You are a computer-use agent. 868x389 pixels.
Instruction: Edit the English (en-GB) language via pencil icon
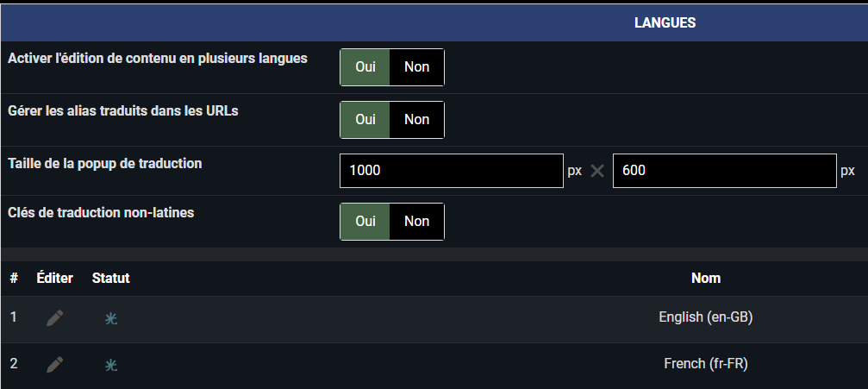pyautogui.click(x=54, y=318)
